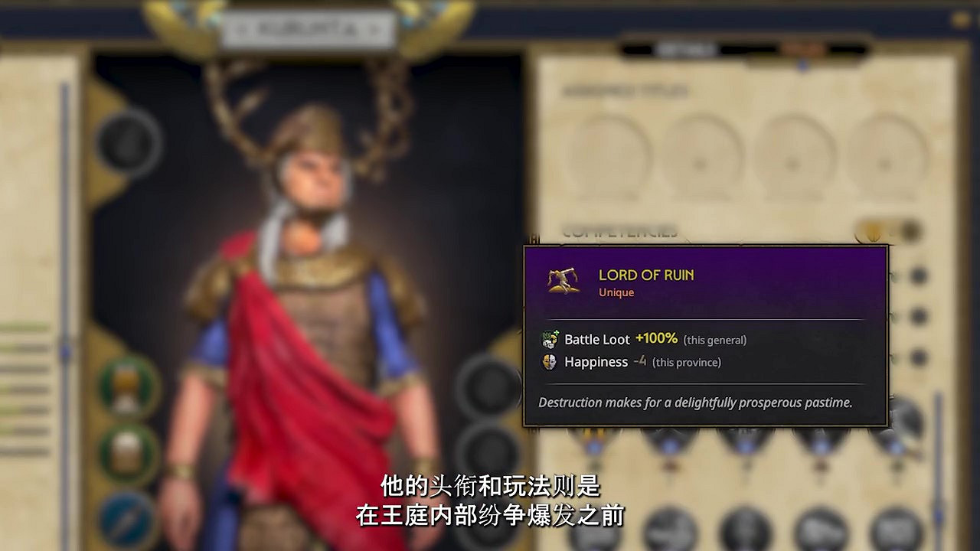Open the first empty Assigned Titles slot

(609, 158)
